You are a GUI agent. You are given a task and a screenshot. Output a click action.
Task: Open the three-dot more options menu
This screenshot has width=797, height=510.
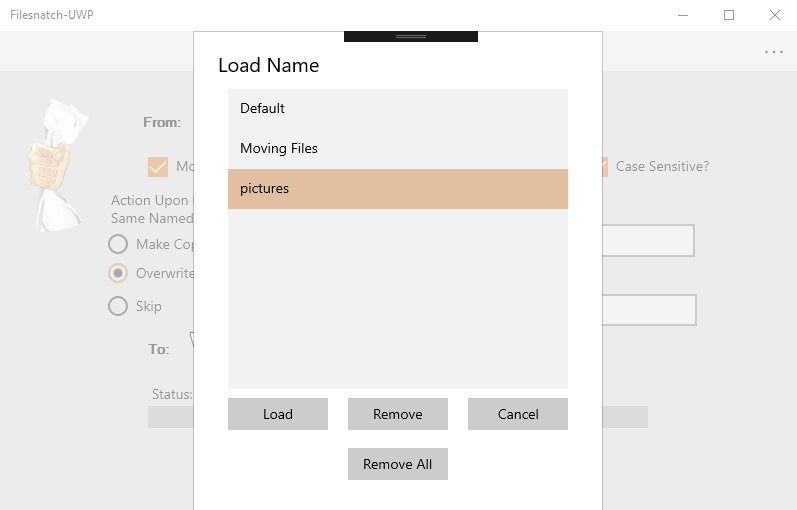coord(773,52)
